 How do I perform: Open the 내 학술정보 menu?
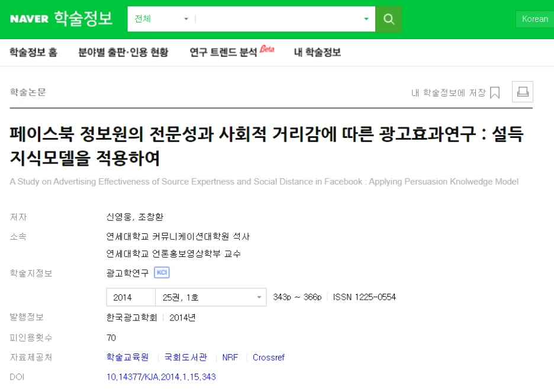(317, 52)
